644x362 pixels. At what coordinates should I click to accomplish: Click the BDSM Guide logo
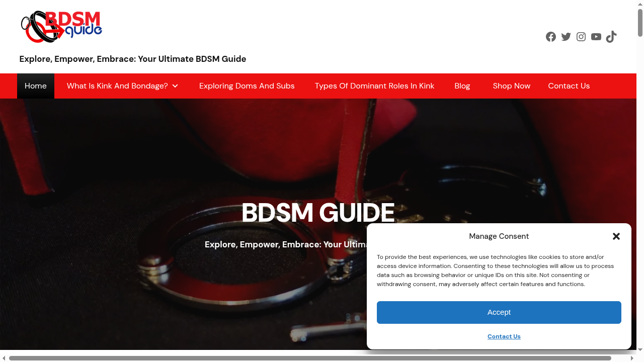point(61,27)
